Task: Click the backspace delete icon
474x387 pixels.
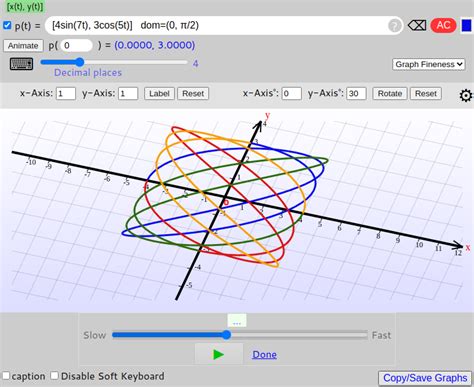Action: click(x=417, y=25)
